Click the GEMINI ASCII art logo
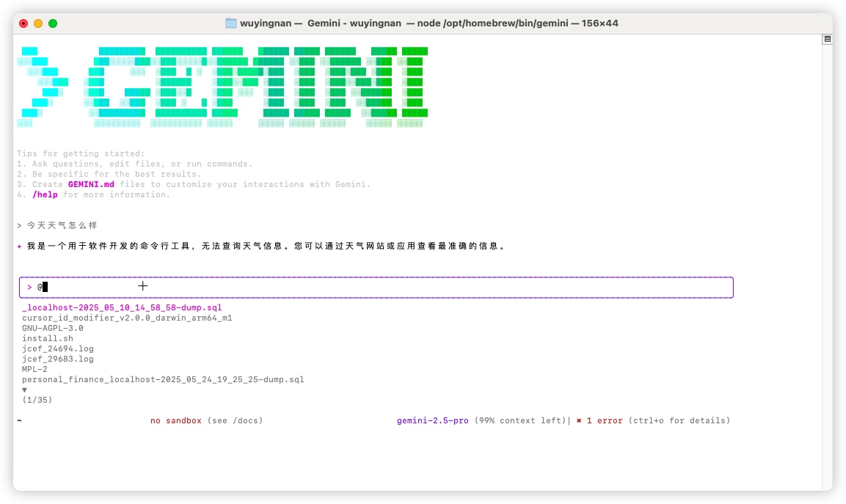This screenshot has width=846, height=504. (222, 87)
